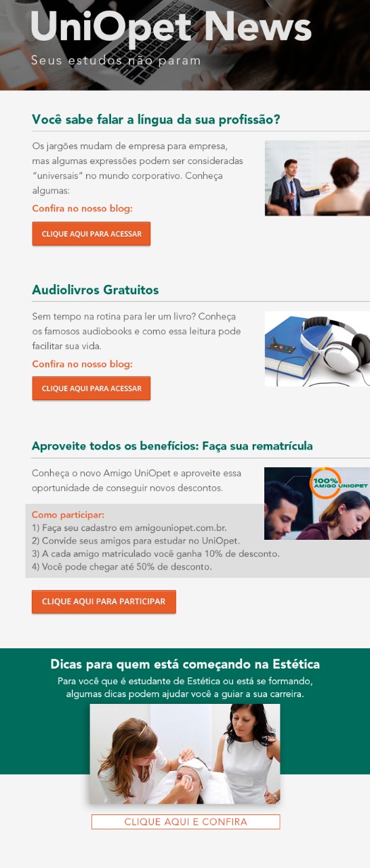This screenshot has height=868, width=370.
Task: Open the Audiolivros Gratuitos heading
Action: pyautogui.click(x=96, y=290)
